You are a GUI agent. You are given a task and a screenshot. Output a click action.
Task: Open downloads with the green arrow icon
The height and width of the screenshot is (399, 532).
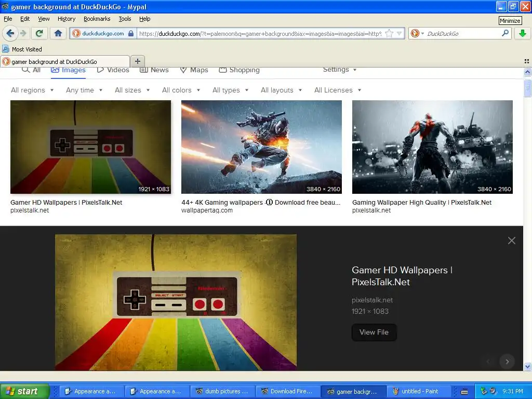point(523,33)
